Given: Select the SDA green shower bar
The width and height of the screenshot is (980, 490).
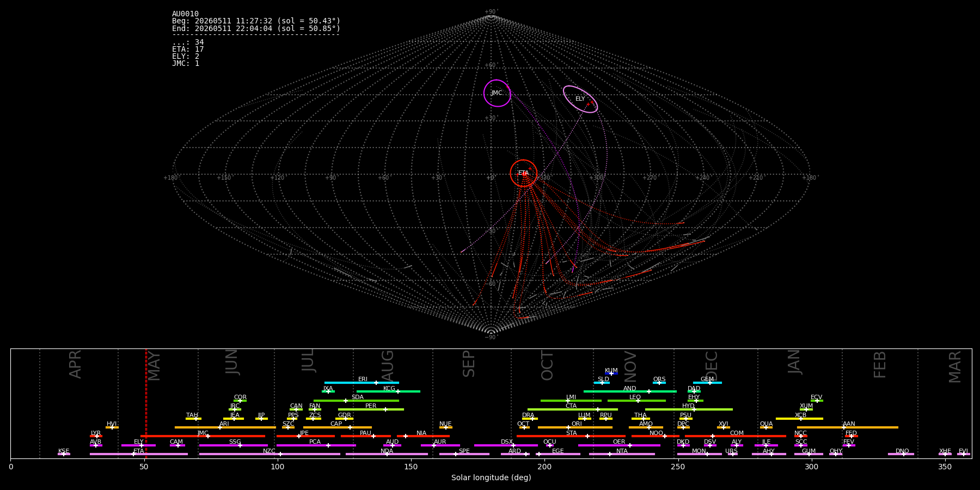Looking at the screenshot, I should tap(356, 401).
